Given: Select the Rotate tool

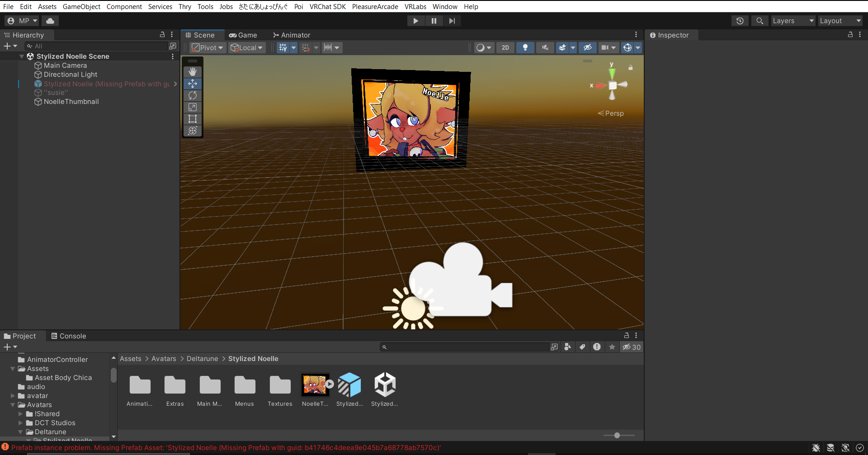Looking at the screenshot, I should 193,95.
